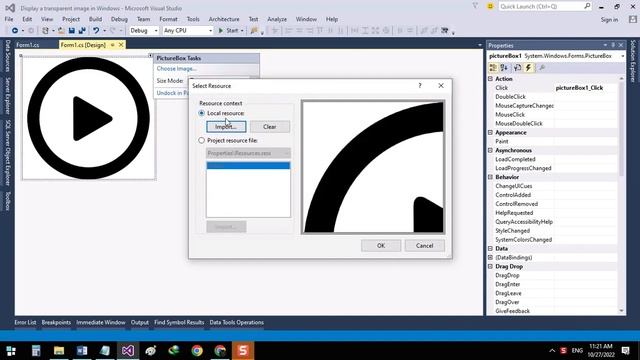Open the Start button dropdown arrow
The height and width of the screenshot is (360, 640).
point(242,31)
